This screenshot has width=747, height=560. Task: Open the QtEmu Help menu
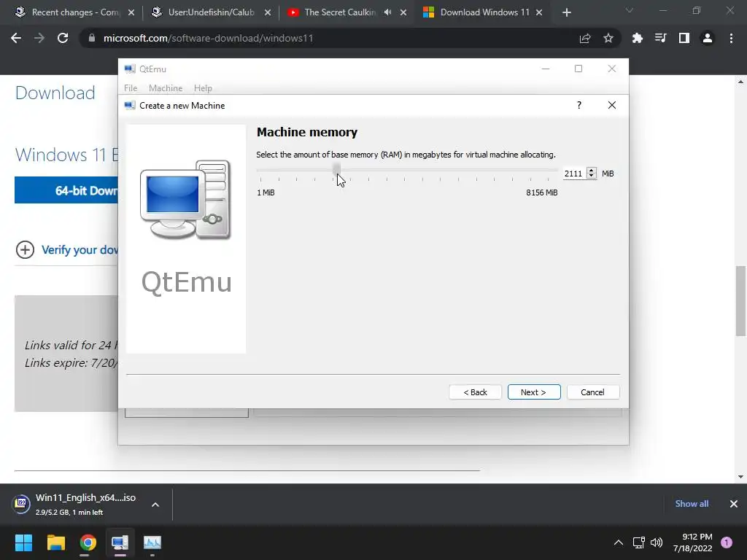click(203, 88)
